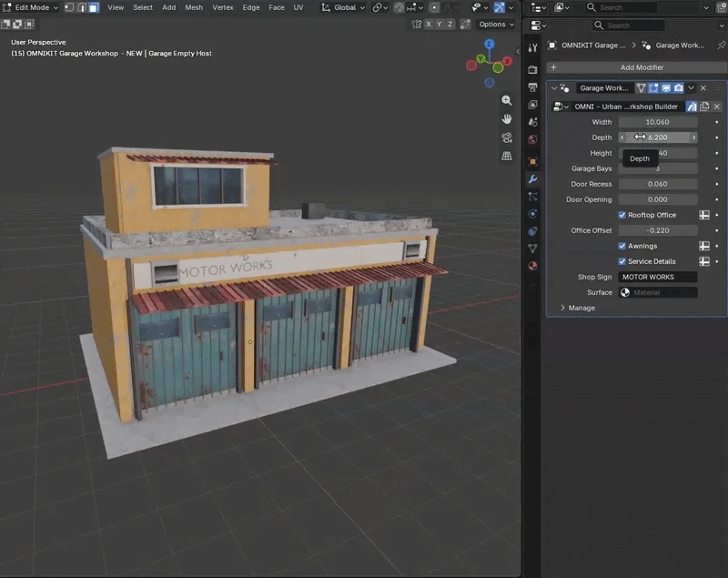
Task: Toggle X axis mirror button
Action: coord(428,25)
